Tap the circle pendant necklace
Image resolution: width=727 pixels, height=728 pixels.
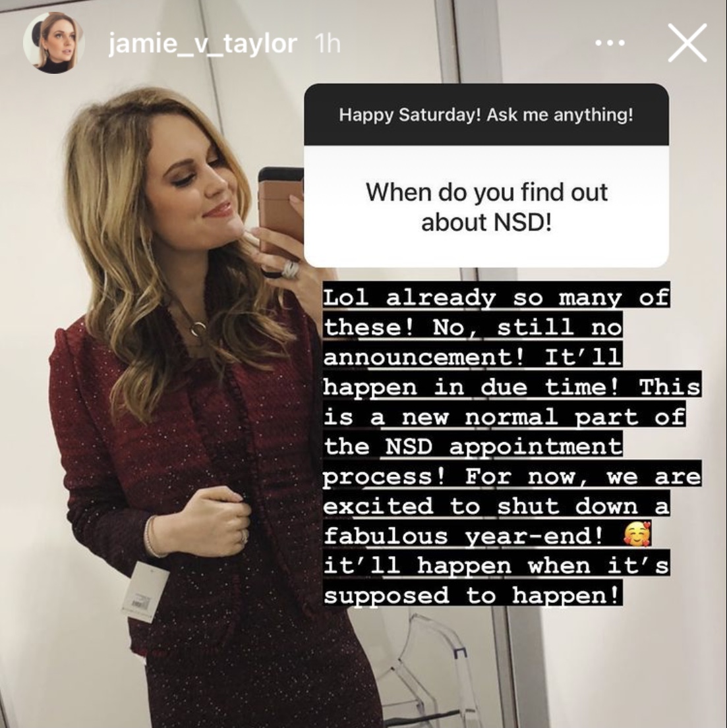tap(198, 328)
